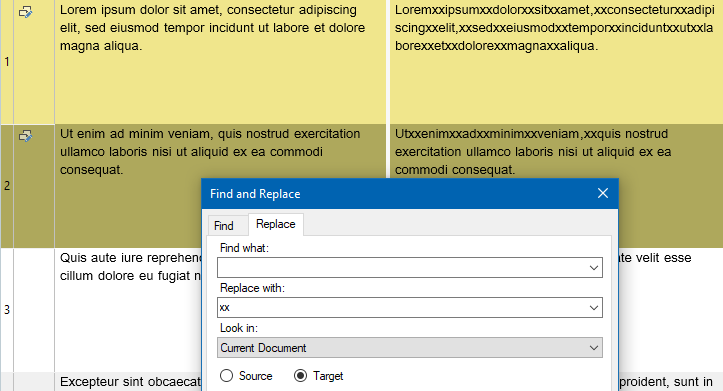Viewport: 723px width, 391px height.
Task: Close the Find and Replace dialog
Action: (x=603, y=193)
